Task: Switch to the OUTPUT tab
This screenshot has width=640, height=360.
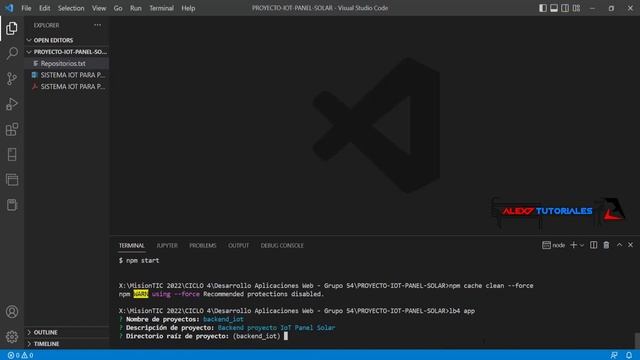Action: 238,246
